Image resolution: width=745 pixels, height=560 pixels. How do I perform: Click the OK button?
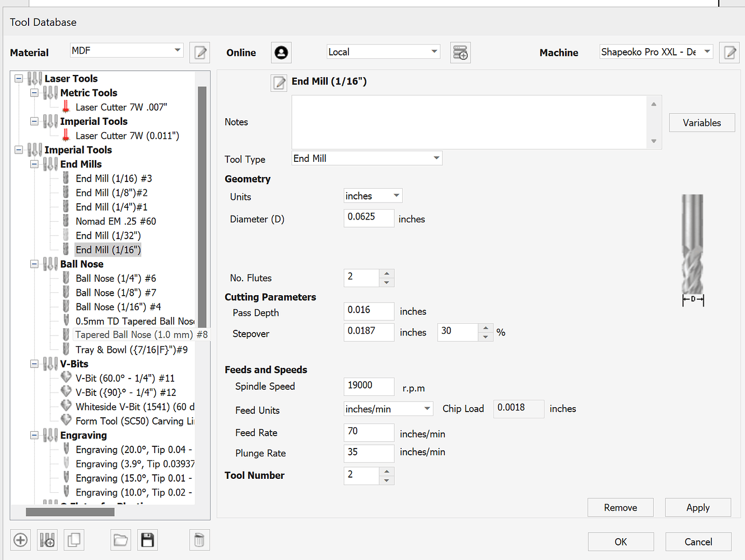[621, 542]
